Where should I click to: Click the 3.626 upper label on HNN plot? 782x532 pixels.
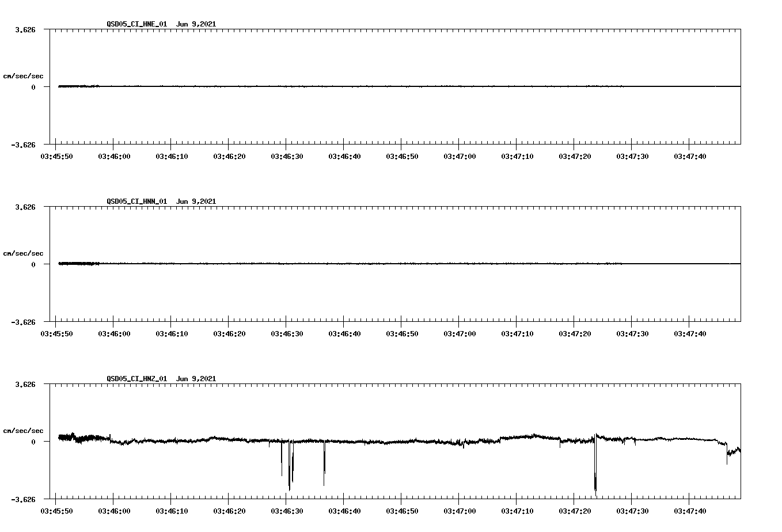25,207
